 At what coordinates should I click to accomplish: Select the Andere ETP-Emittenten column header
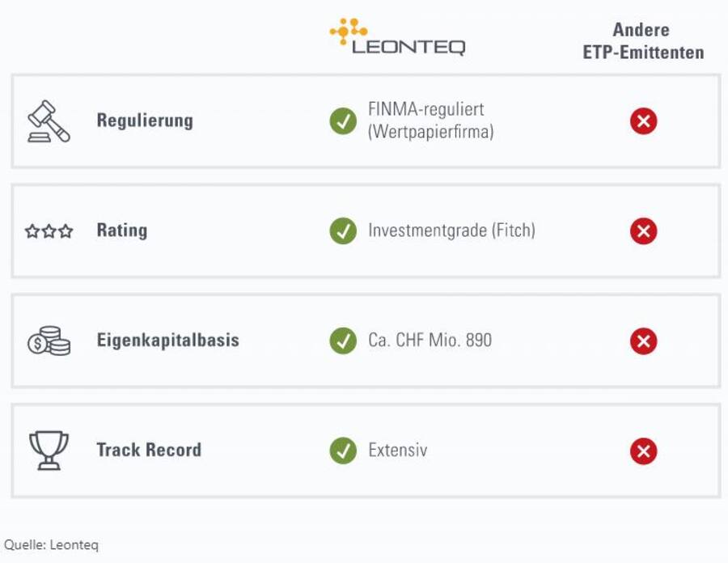point(643,40)
